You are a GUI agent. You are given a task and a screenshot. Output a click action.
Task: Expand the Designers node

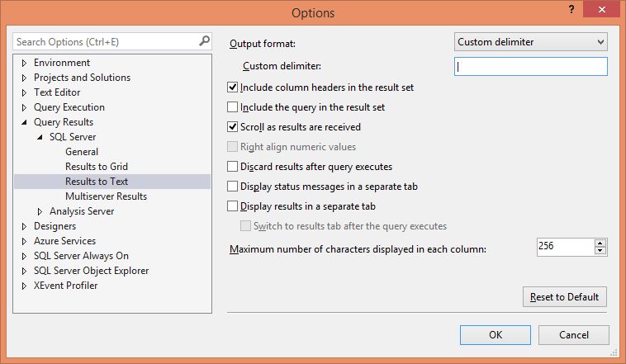24,226
